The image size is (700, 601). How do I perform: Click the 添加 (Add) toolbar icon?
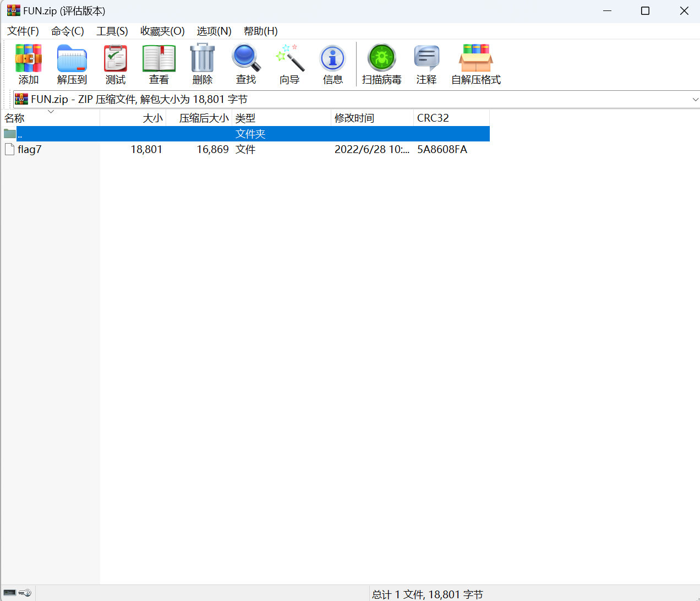pyautogui.click(x=29, y=58)
